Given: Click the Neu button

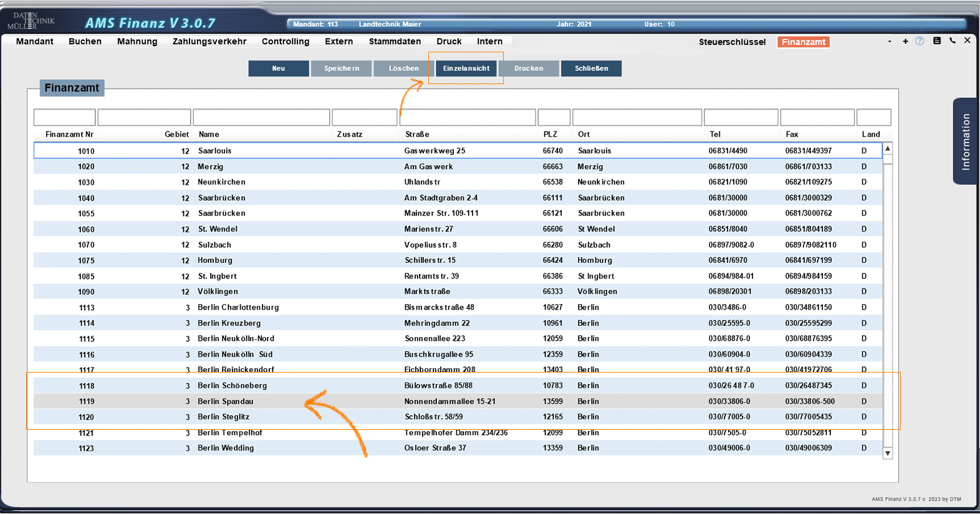Looking at the screenshot, I should click(x=279, y=69).
